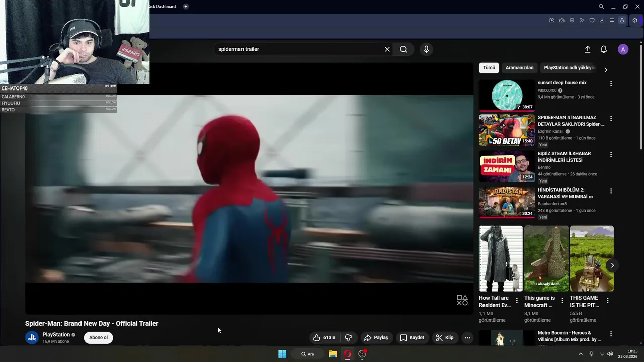Viewport: 644px width, 362px height.
Task: Bookmark the page with the heart icon
Action: pos(592,20)
